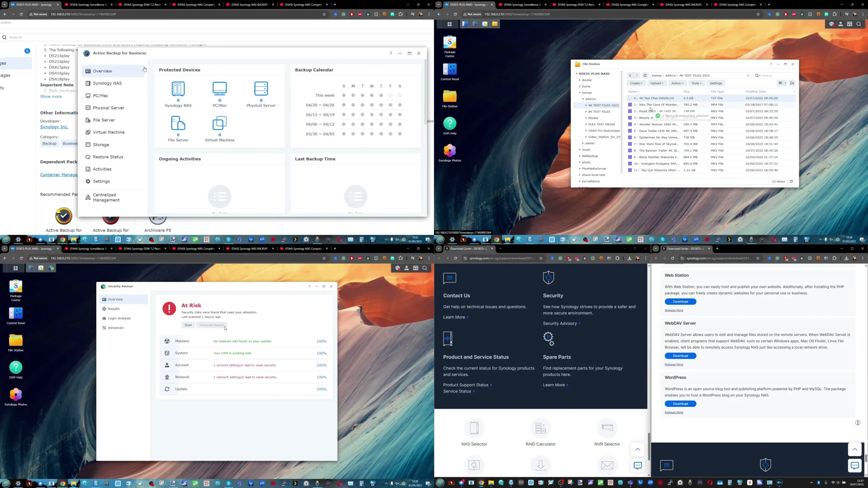868x488 pixels.
Task: Click File Station folder tree scrollbar
Action: 622,122
